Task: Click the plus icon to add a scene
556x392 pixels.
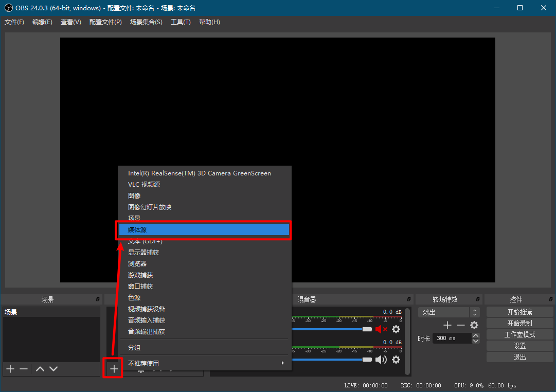Action: [10, 368]
